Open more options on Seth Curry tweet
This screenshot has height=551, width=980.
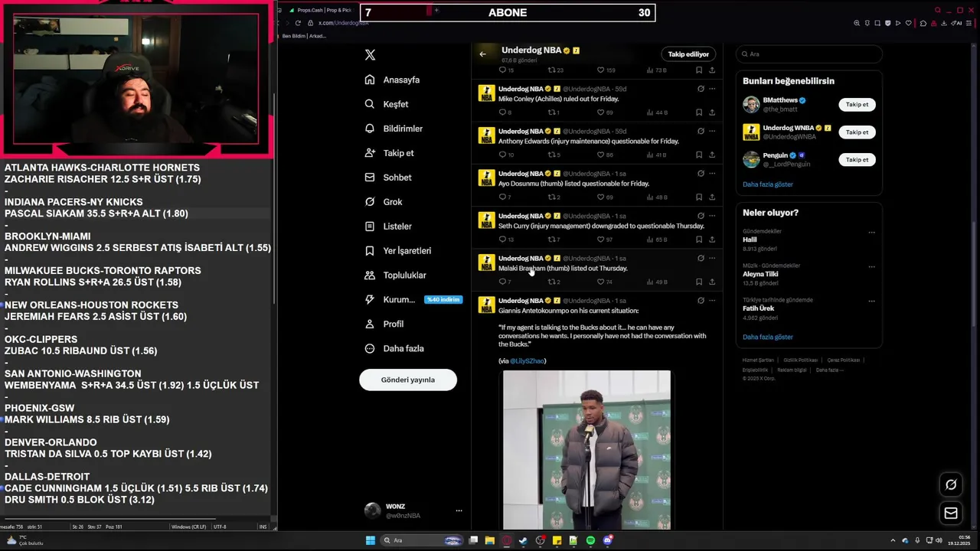(712, 216)
